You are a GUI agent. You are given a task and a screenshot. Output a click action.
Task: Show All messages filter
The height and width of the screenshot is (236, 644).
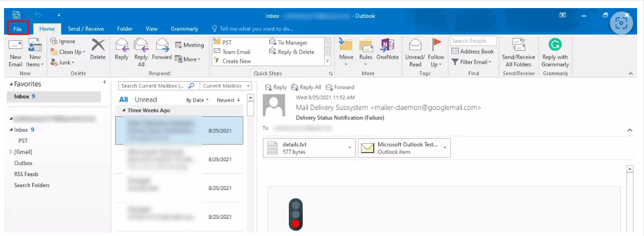tap(123, 100)
